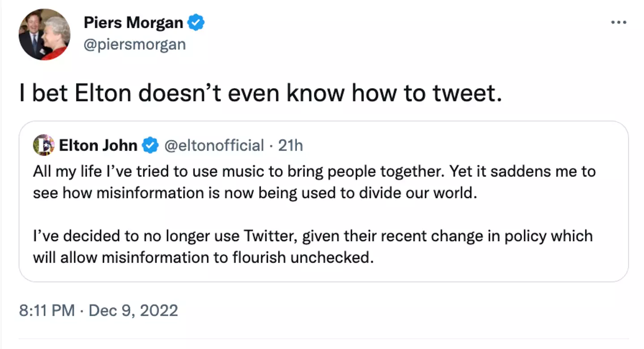The image size is (644, 349).
Task: Open the @piersmorgan handle link
Action: 134,44
